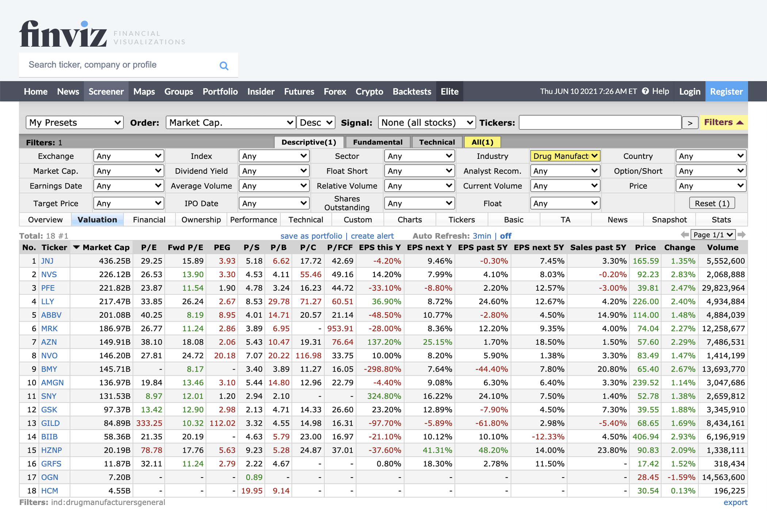Click create alert link
The height and width of the screenshot is (532, 767).
click(372, 236)
